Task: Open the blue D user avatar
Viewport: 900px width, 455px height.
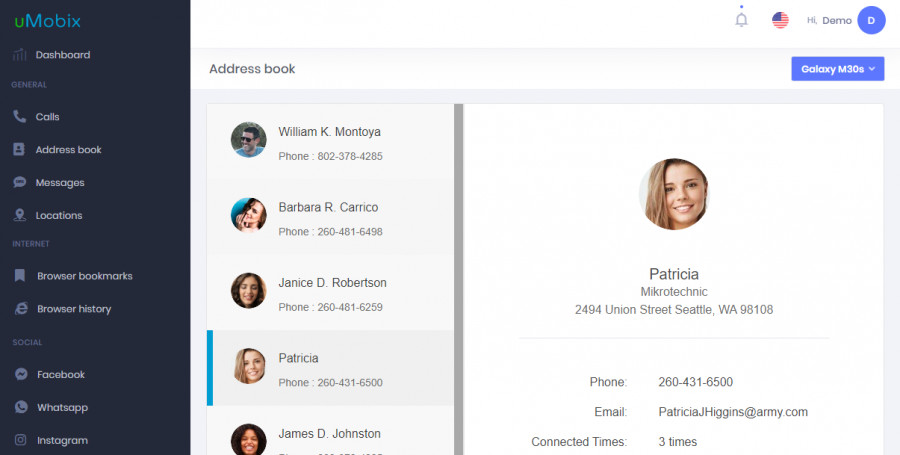Action: (x=871, y=21)
